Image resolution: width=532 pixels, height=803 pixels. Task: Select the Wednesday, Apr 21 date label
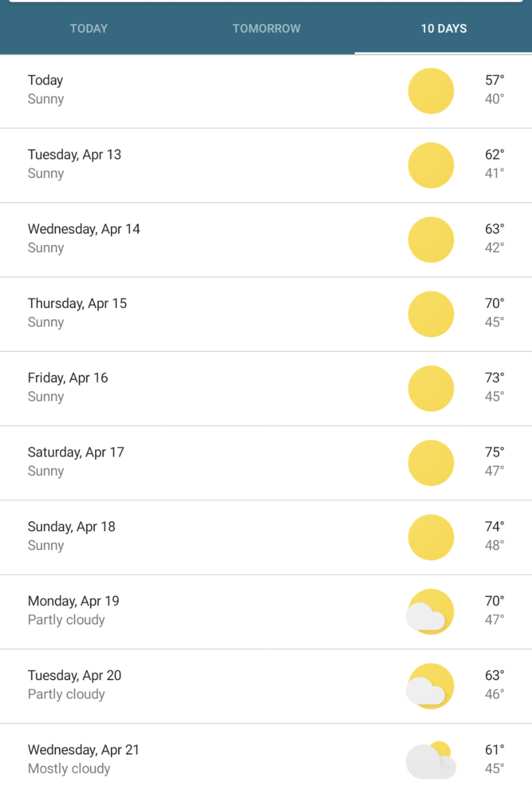(84, 750)
